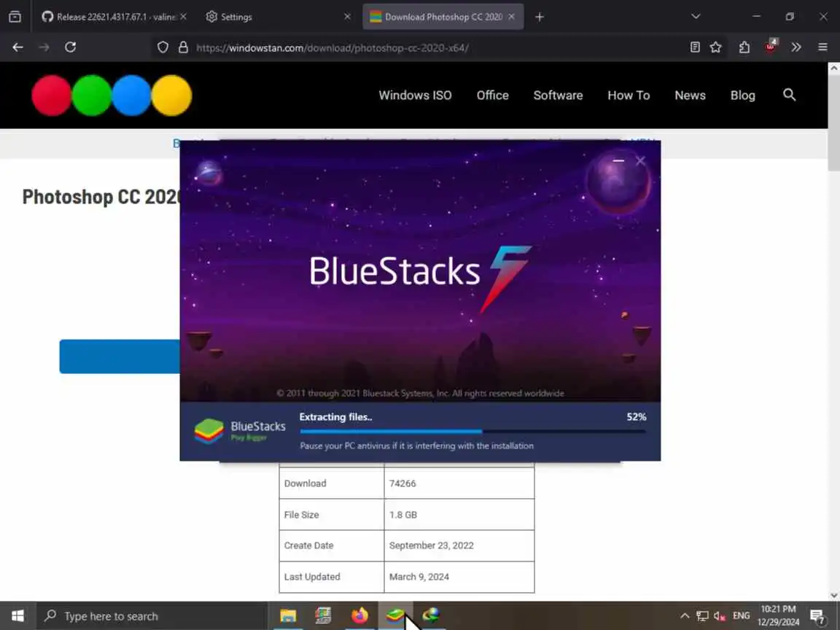
Task: Show more tools overflow chevrons
Action: pyautogui.click(x=796, y=47)
